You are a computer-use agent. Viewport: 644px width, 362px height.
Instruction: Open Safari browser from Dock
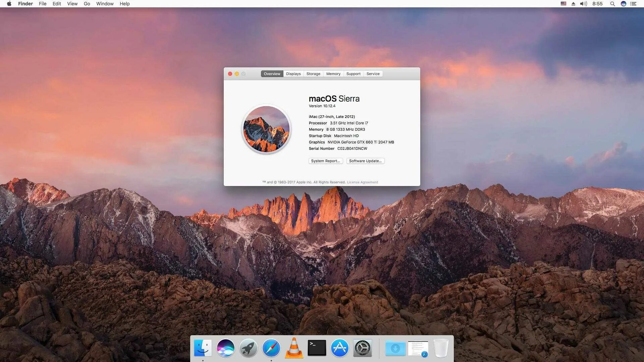click(x=271, y=348)
